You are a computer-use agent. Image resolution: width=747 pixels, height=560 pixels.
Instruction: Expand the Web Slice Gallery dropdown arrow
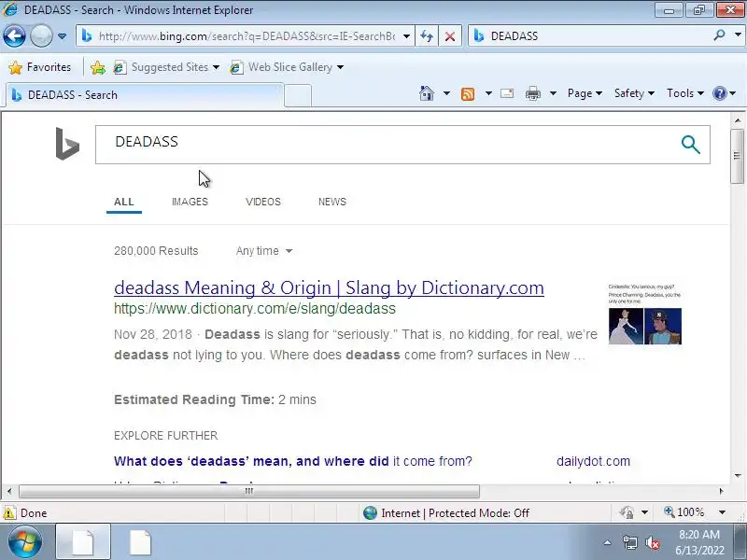click(x=340, y=67)
